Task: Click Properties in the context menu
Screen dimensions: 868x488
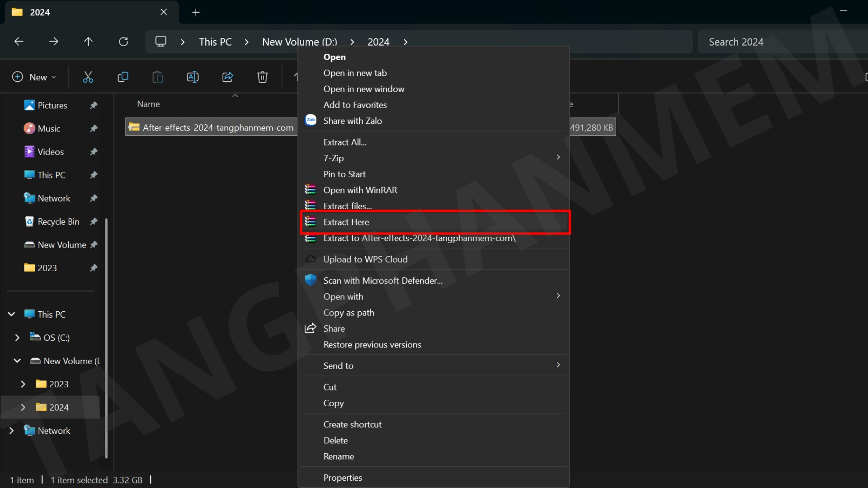Action: click(343, 478)
